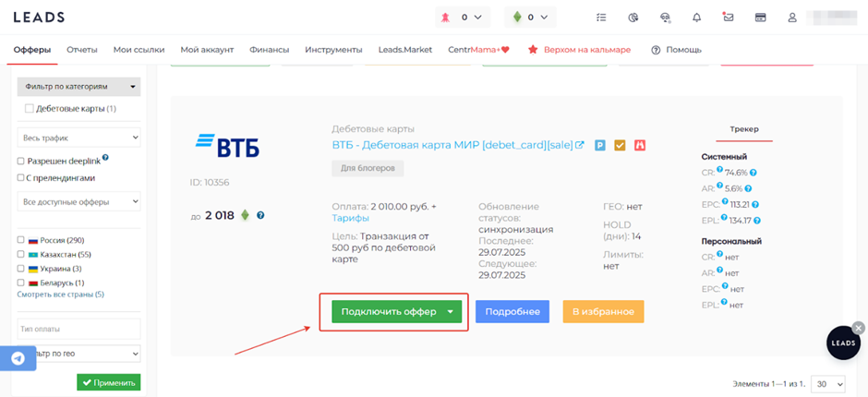Select the Трекер tab
Screen dimensions: 868x397
(744, 129)
